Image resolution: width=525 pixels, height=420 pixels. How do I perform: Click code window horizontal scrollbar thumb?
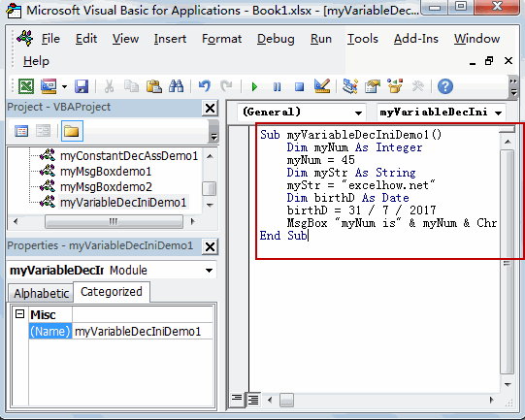(286, 400)
